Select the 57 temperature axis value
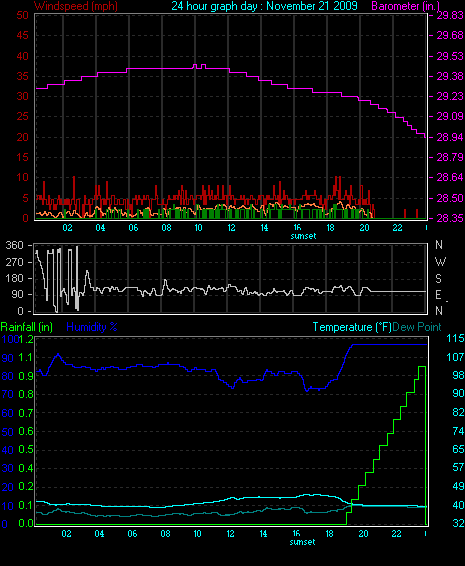Screen dimensions: 465x566 (x=458, y=467)
